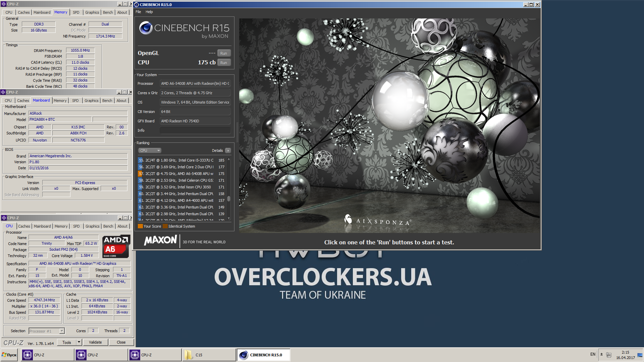Select rank 55 Intel Core i5-3337U row
Screen dimensions: 644x362
182,160
